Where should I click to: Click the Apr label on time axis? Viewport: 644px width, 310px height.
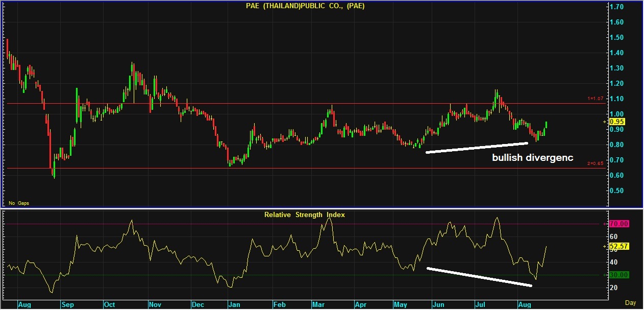pos(360,304)
